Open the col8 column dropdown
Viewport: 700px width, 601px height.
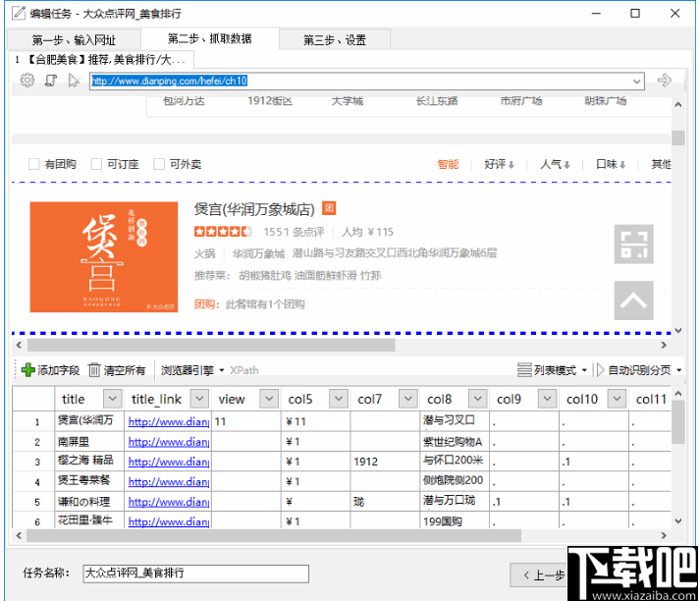[x=478, y=399]
